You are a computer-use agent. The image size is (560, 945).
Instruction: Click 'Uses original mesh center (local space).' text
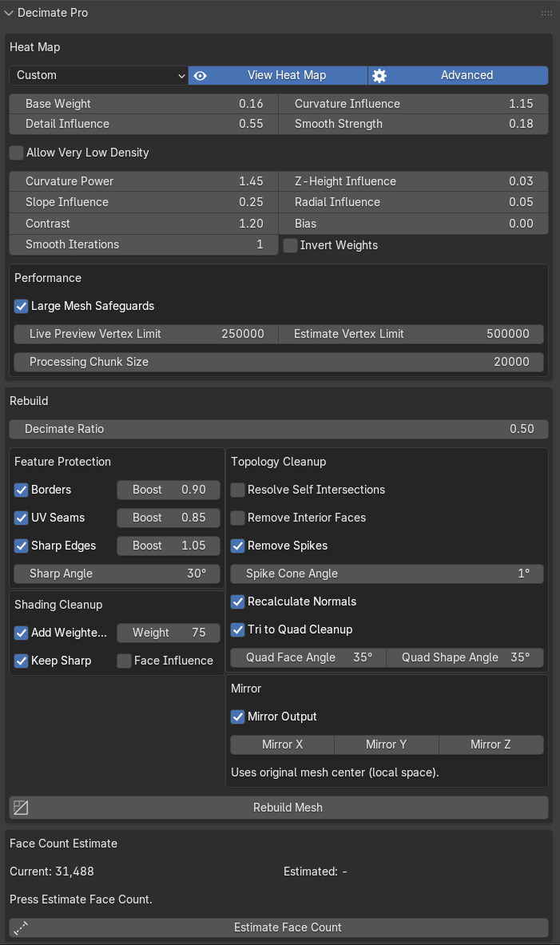335,772
